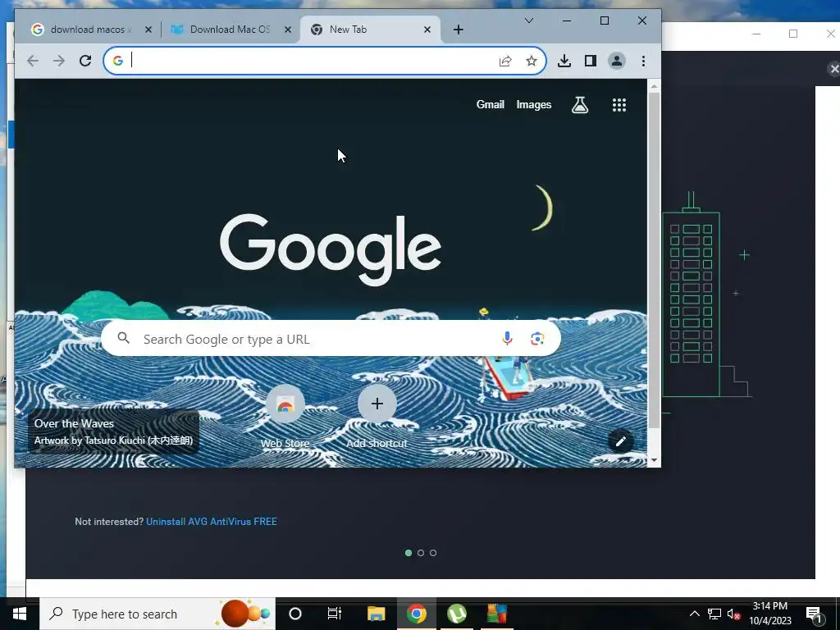Click the taskbar 'Type here to search' box
Viewport: 840px width, 630px height.
(157, 614)
